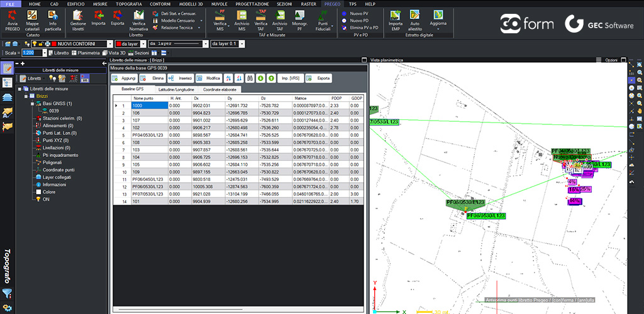Click Importa EMP icon
The height and width of the screenshot is (314, 644).
pyautogui.click(x=396, y=21)
